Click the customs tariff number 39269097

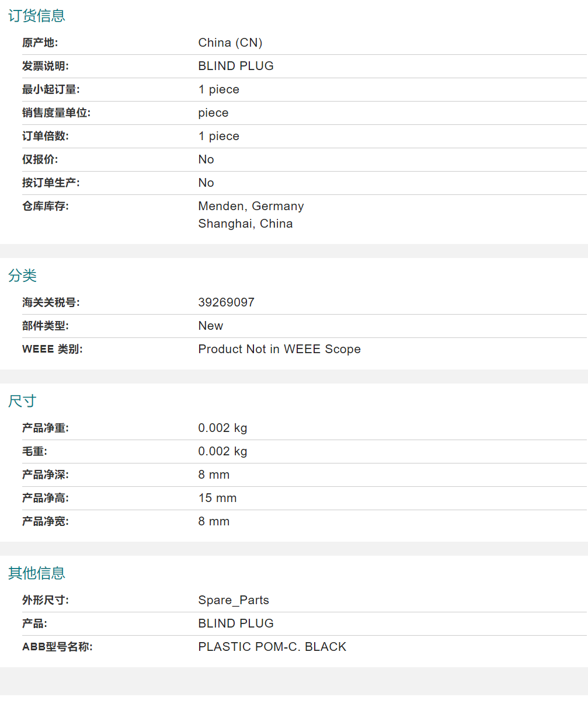[x=226, y=302]
